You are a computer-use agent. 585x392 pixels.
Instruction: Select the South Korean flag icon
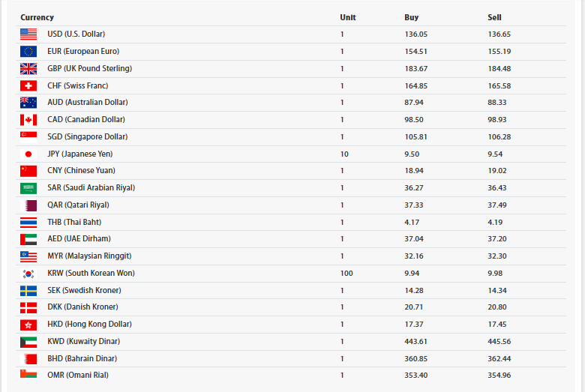click(28, 274)
